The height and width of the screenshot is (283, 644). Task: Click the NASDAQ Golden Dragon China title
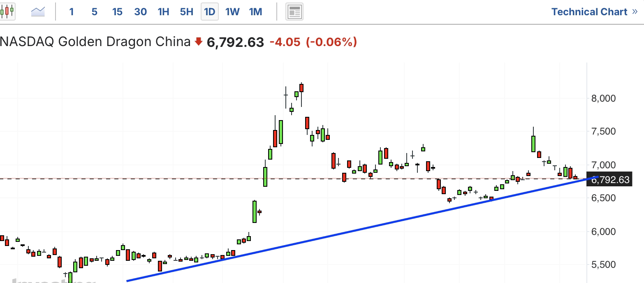click(x=95, y=42)
